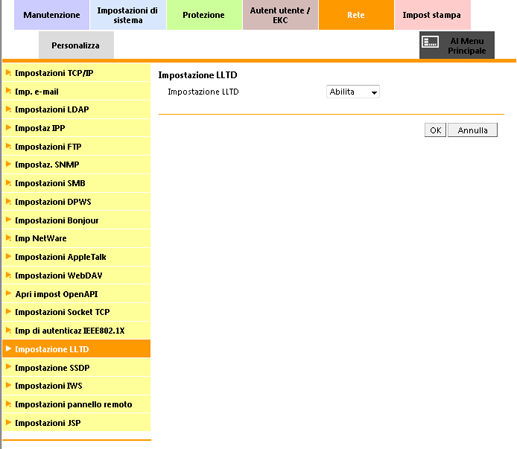This screenshot has height=449, width=517.
Task: Open the Personalizza tab
Action: [76, 45]
